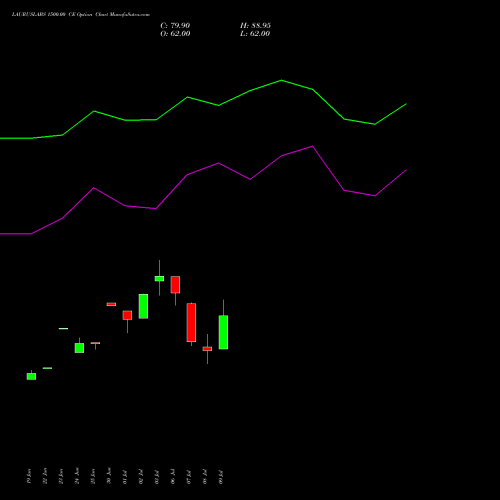Click the green candlestick for 24 Jun
The width and height of the screenshot is (500, 500).
point(79,348)
